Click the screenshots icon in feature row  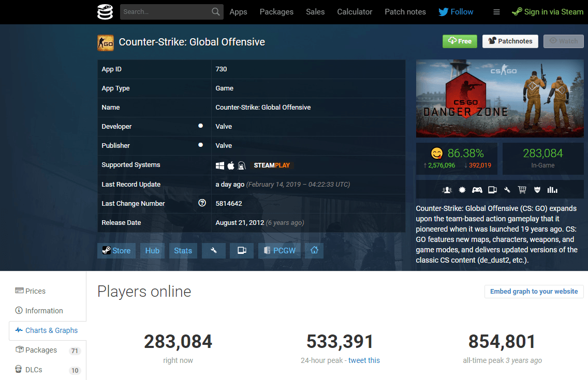pos(492,190)
